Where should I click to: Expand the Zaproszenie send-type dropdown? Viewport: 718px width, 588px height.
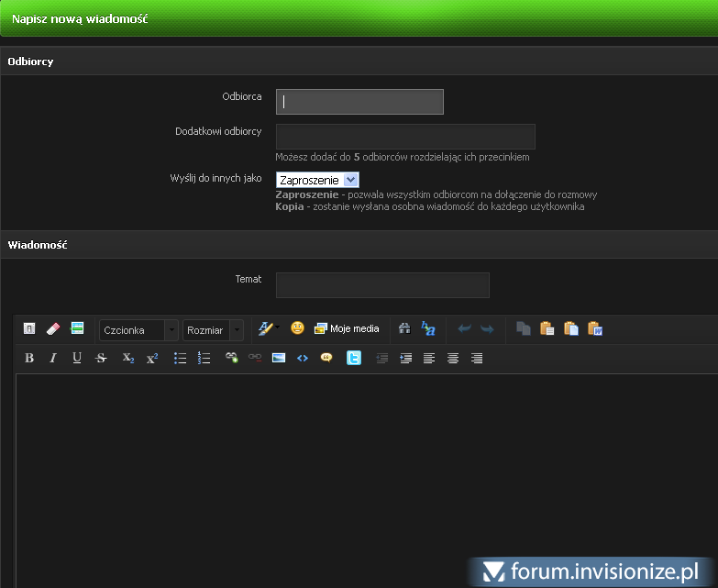coord(317,181)
